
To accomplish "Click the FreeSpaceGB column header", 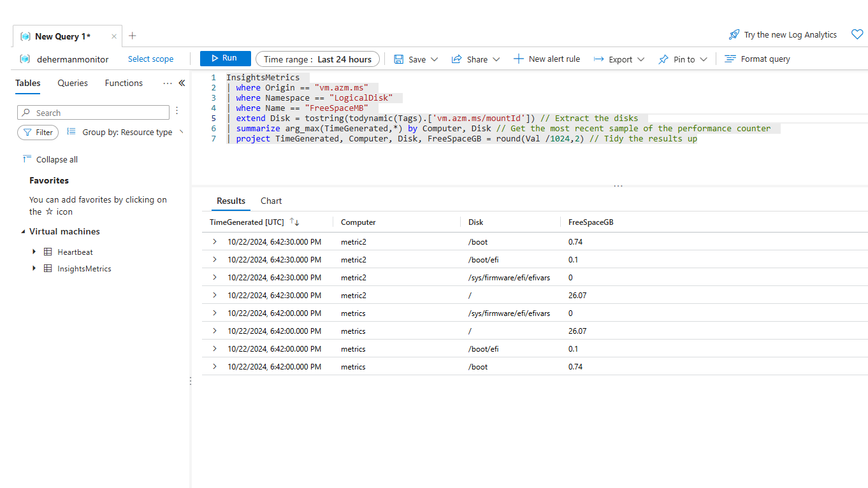I will 591,222.
